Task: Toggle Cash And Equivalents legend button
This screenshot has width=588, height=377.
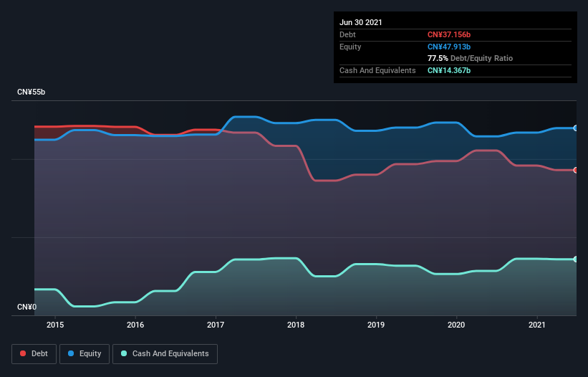Action: (165, 354)
